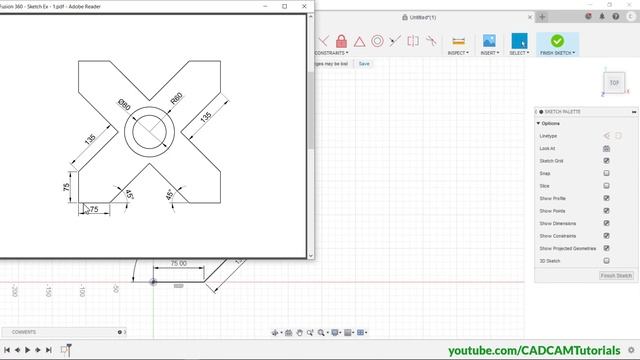Open the Insert dropdown menu

pos(490,53)
